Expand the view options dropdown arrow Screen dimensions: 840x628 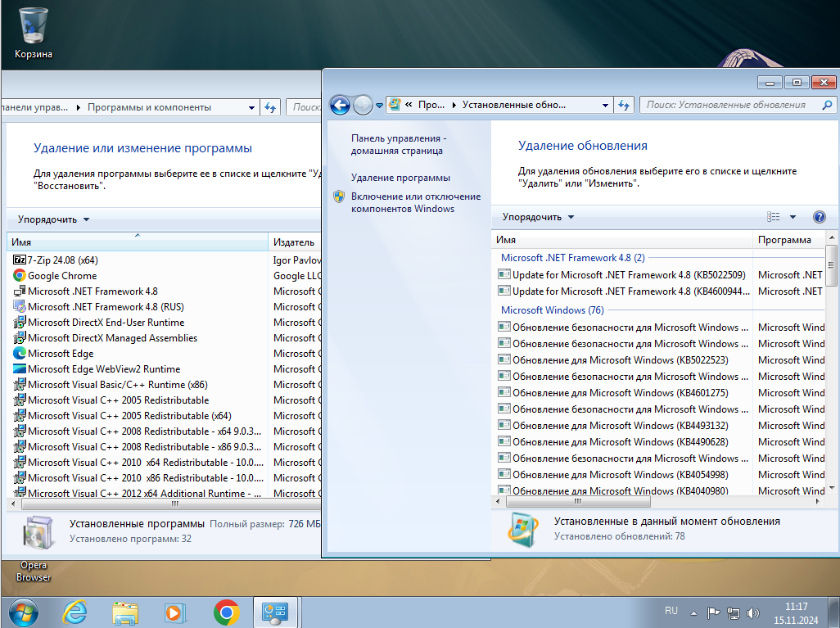pyautogui.click(x=793, y=217)
